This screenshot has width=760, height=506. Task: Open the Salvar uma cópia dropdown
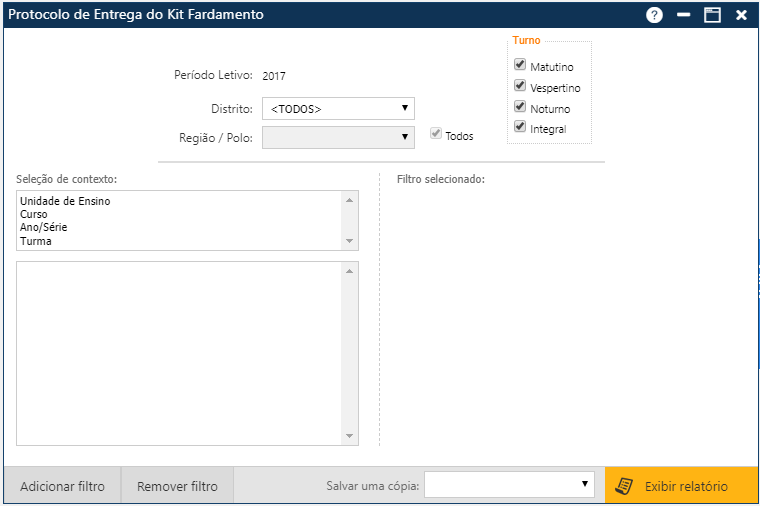509,485
